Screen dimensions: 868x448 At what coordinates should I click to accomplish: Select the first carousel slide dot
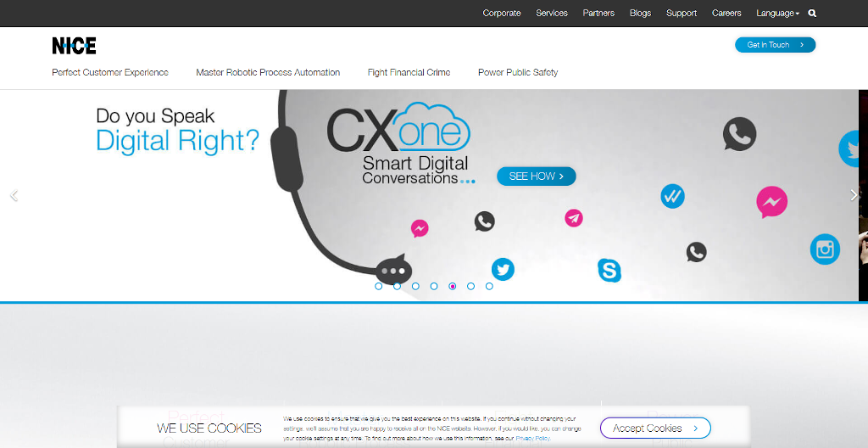pos(379,286)
